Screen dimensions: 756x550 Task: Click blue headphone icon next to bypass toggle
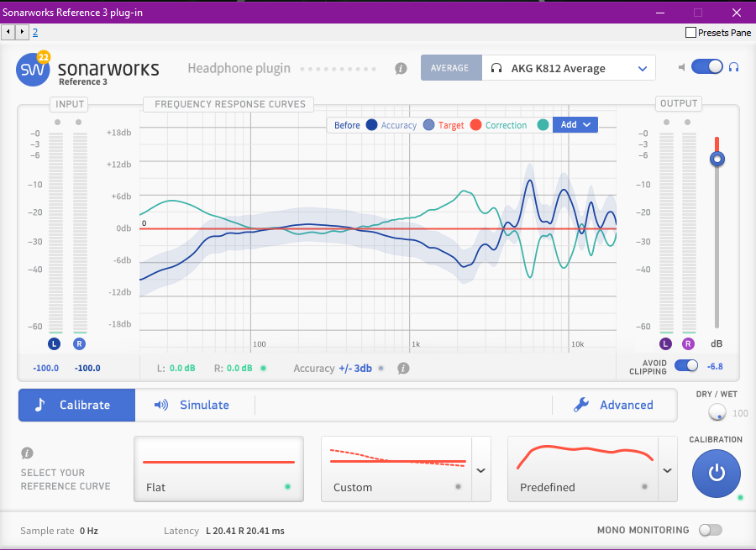[x=734, y=67]
